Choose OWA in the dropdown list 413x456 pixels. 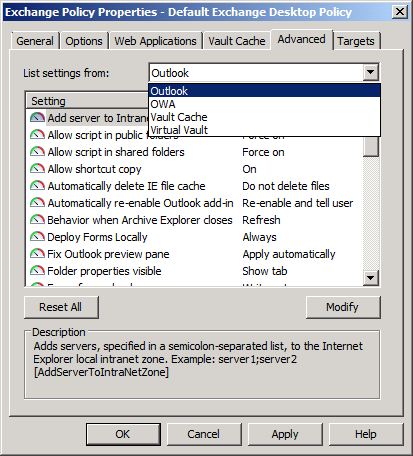coord(264,104)
